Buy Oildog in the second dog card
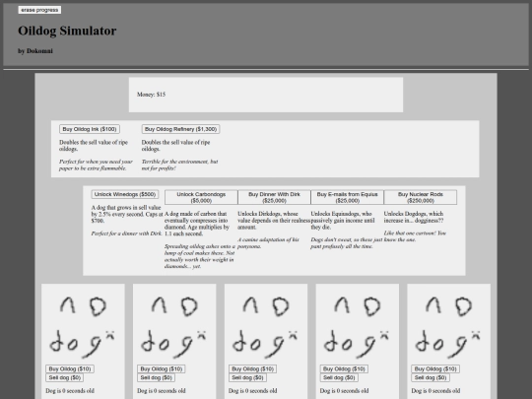 [x=162, y=368]
